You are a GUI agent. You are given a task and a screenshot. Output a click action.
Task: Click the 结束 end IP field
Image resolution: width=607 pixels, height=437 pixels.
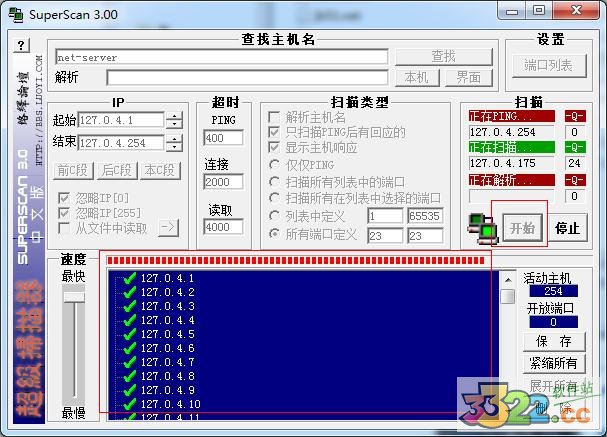pos(122,143)
